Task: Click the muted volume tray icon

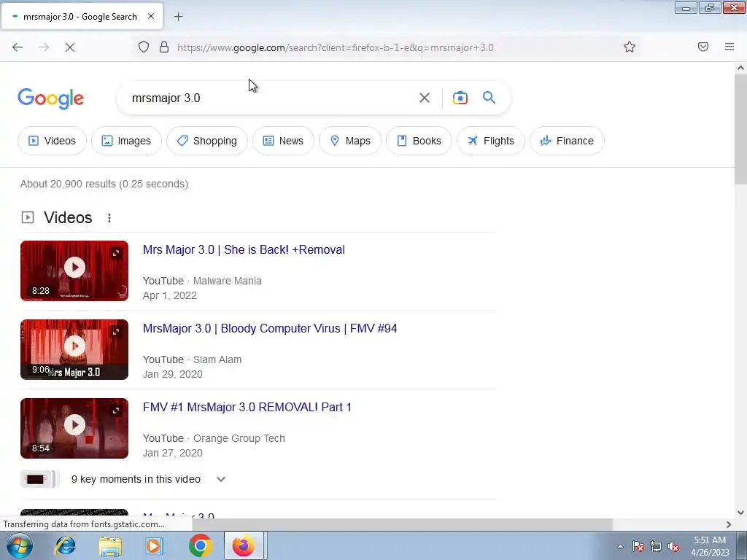Action: (673, 546)
